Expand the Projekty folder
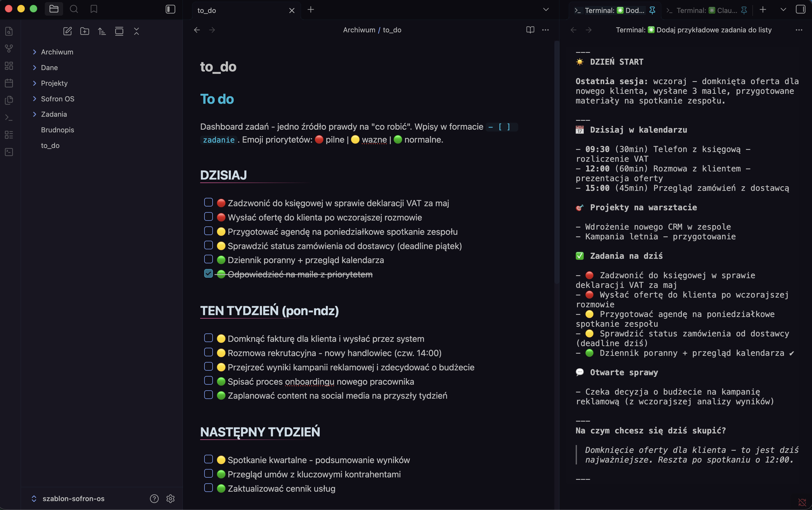Screen dimensions: 812x510 click(35, 83)
